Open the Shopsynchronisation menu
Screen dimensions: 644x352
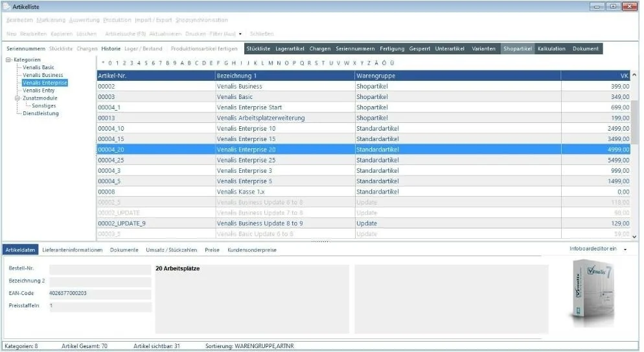click(201, 19)
